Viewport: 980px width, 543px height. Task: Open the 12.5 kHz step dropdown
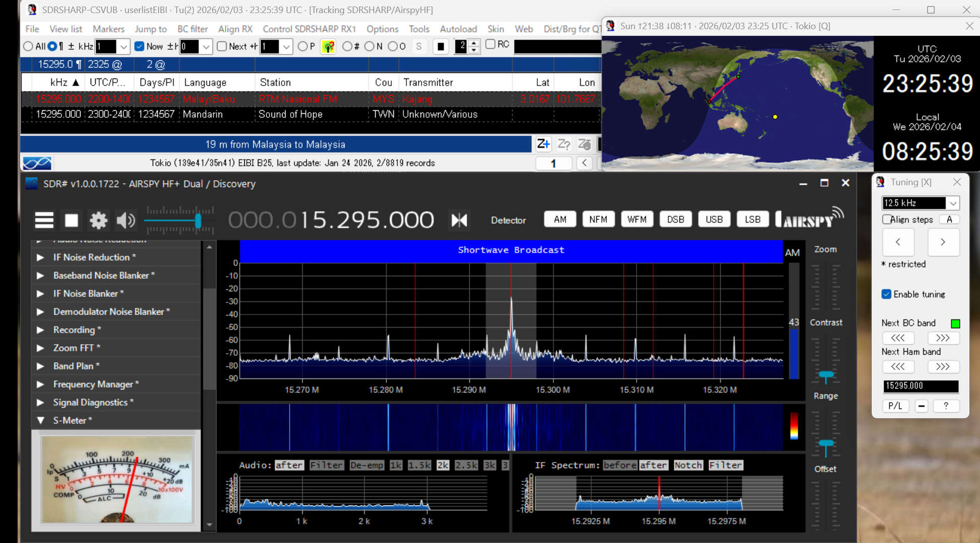pyautogui.click(x=953, y=203)
